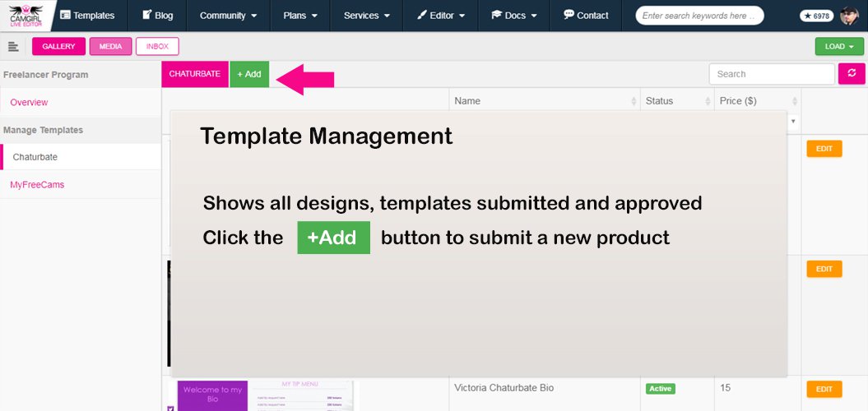Open the Blog page in top navigation

pyautogui.click(x=157, y=16)
